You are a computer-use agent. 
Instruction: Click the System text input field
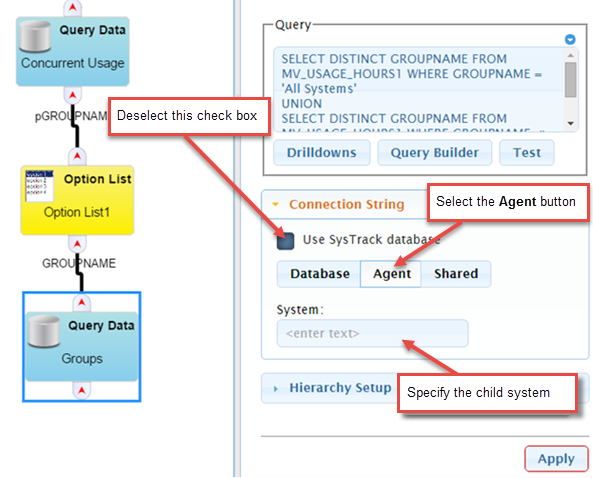click(x=373, y=334)
